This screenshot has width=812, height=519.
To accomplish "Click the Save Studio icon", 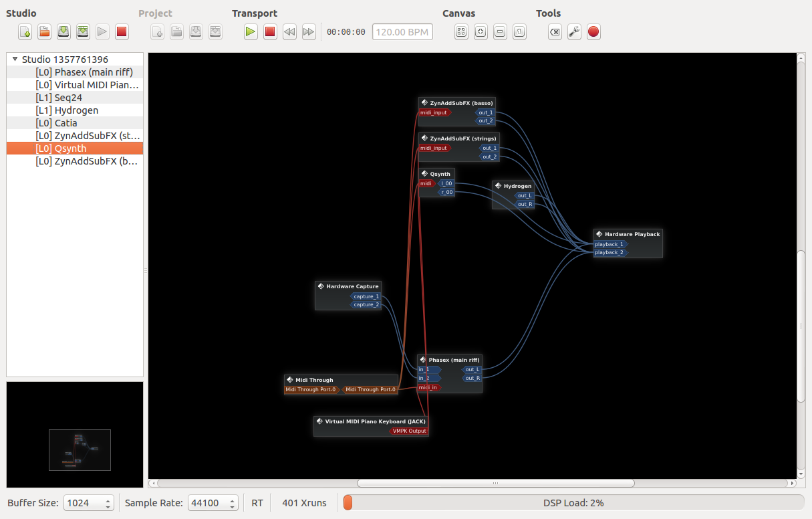I will [x=63, y=31].
